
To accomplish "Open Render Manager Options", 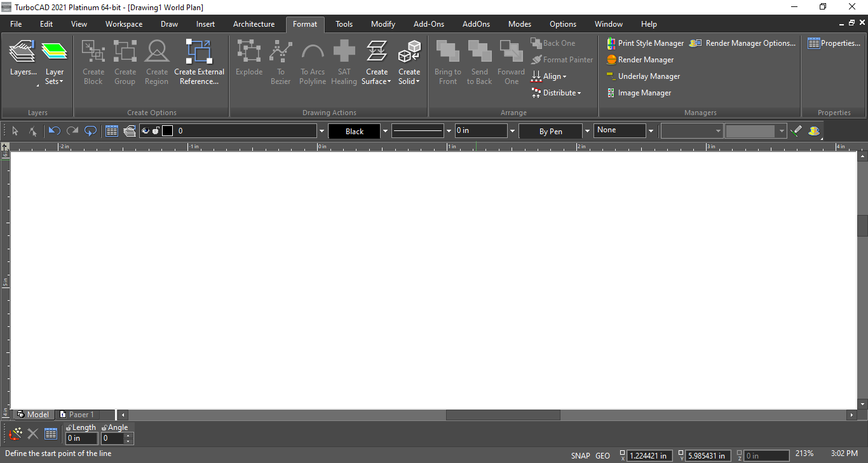I will coord(742,43).
